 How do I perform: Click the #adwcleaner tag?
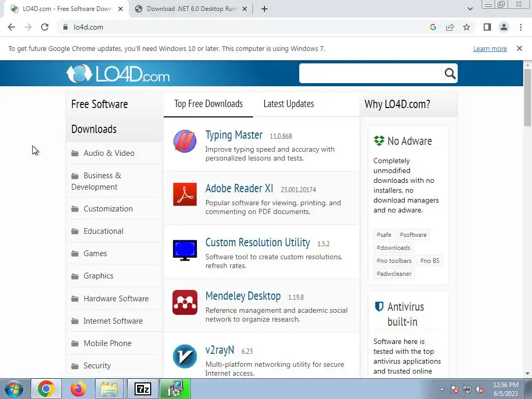[394, 273]
